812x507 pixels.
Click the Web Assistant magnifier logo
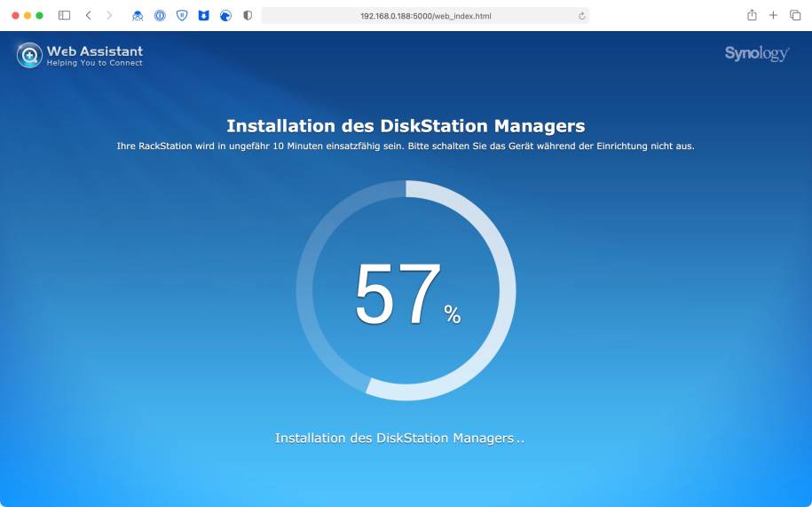29,55
